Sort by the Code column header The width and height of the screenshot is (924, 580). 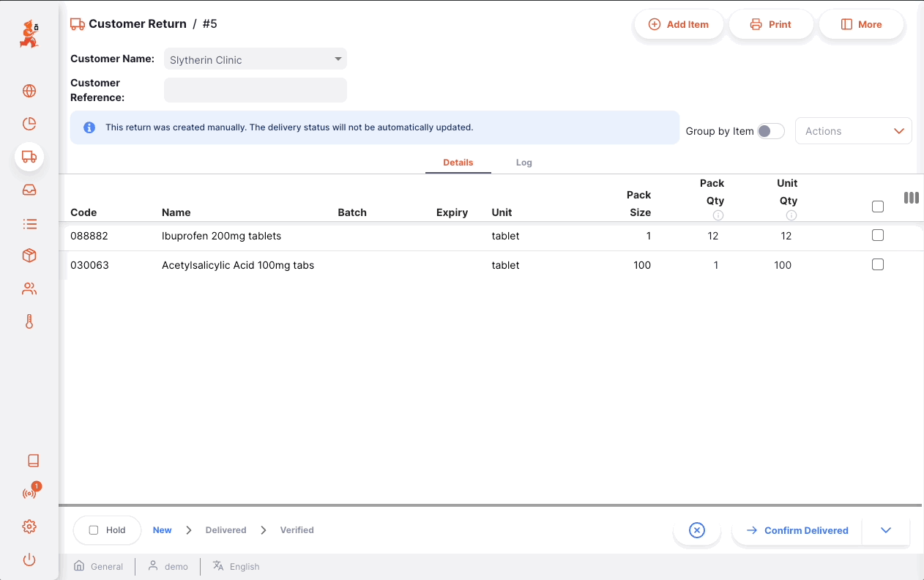pyautogui.click(x=83, y=212)
